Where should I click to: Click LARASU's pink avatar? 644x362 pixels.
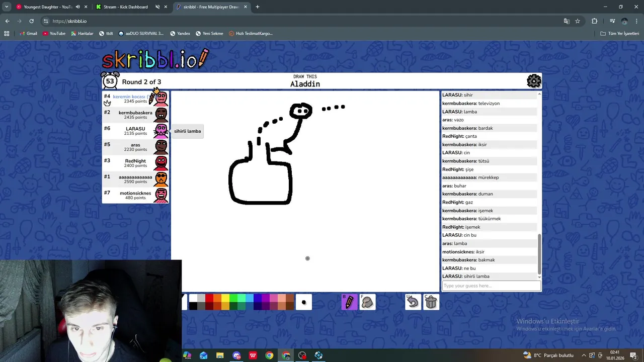161,131
